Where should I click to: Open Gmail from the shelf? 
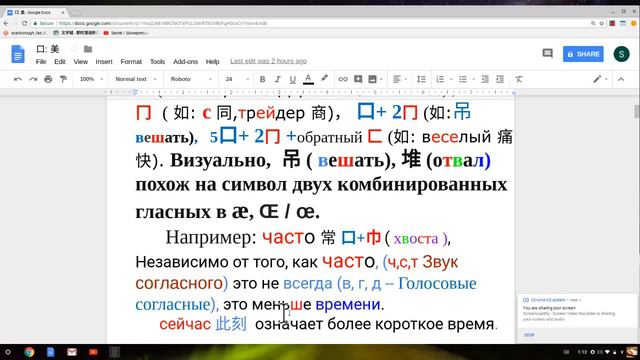pyautogui.click(x=72, y=352)
